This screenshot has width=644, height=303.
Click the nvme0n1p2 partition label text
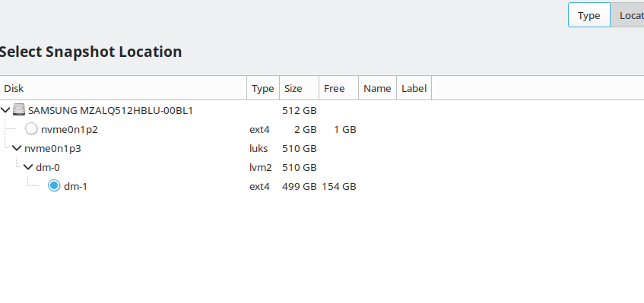pyautogui.click(x=69, y=130)
